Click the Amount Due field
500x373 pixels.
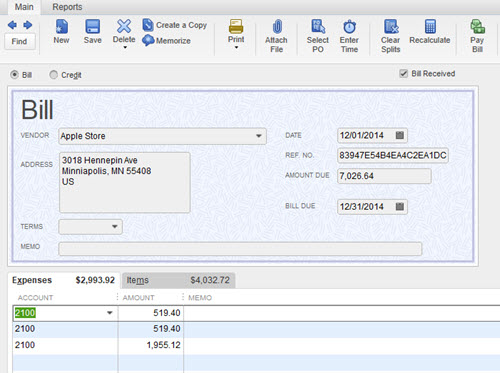point(384,176)
